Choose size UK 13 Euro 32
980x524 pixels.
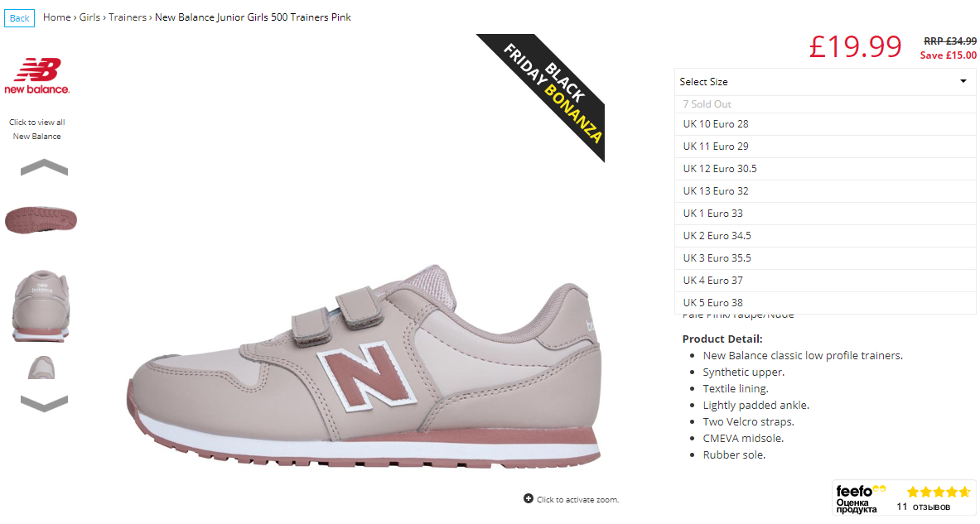click(x=825, y=191)
